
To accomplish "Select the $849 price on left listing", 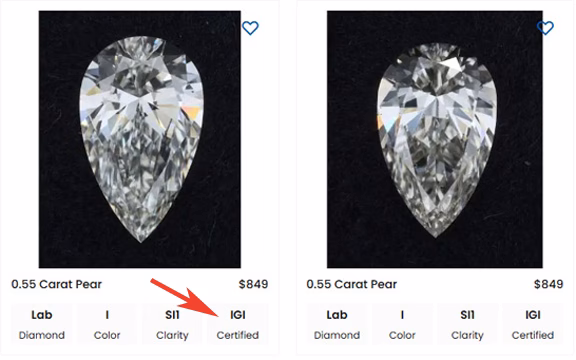I will coord(253,284).
